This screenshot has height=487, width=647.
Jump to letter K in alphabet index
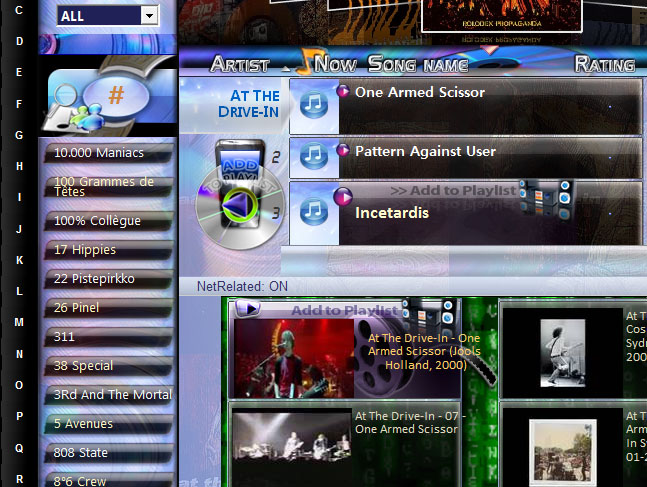pyautogui.click(x=19, y=260)
